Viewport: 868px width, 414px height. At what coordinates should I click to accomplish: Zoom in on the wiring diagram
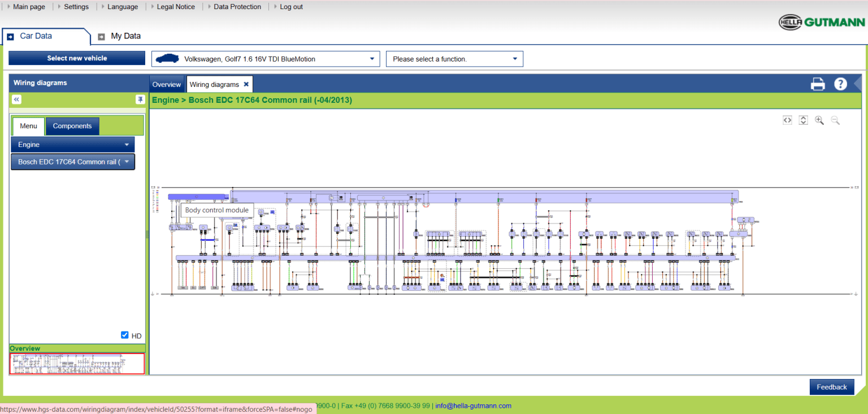coord(819,120)
